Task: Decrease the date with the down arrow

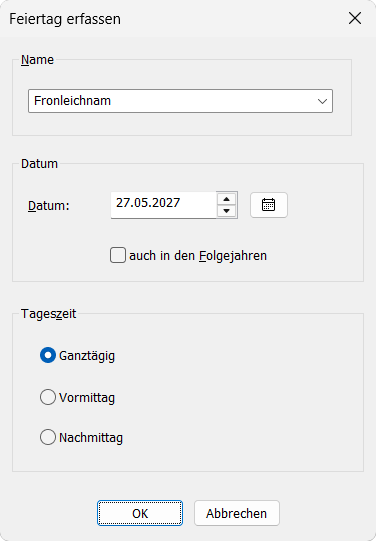Action: (x=226, y=211)
